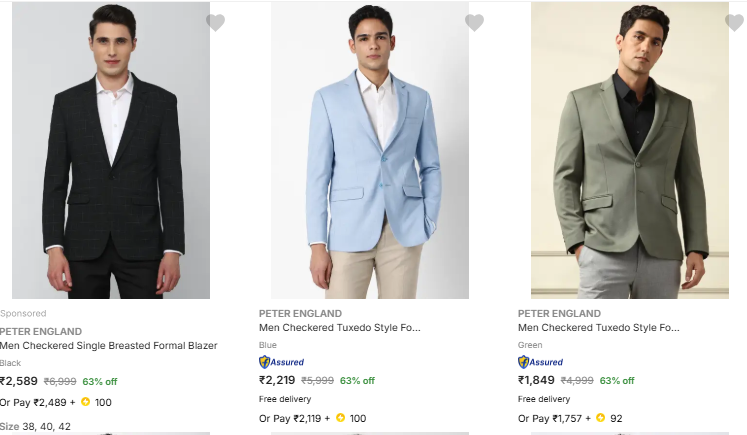The width and height of the screenshot is (747, 435).
Task: Click SuperCoin icon on green blazer offer
Action: click(600, 418)
